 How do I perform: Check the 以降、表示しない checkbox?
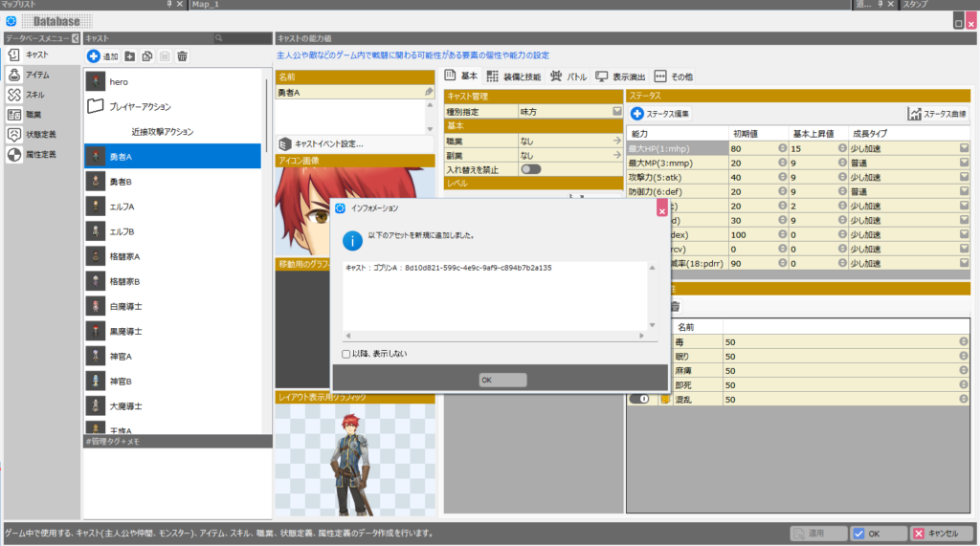pos(346,354)
